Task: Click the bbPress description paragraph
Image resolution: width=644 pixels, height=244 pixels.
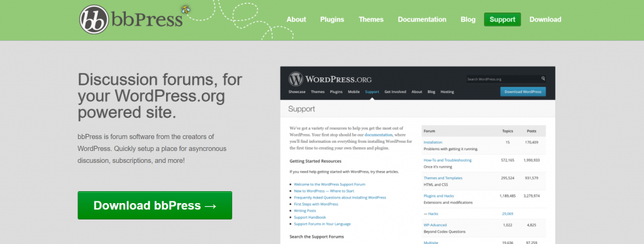Action: pos(152,148)
